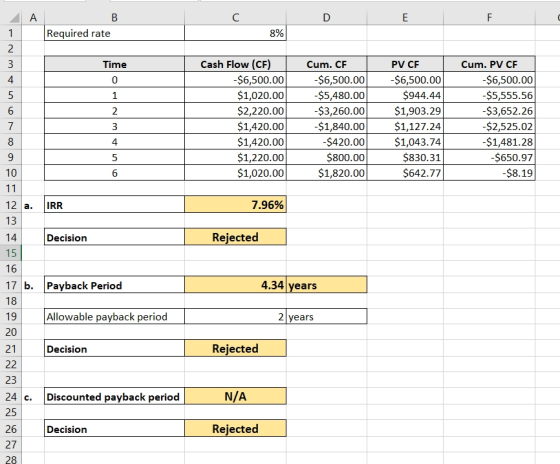Select the payback value 4.34
560x464 pixels.
[235, 285]
